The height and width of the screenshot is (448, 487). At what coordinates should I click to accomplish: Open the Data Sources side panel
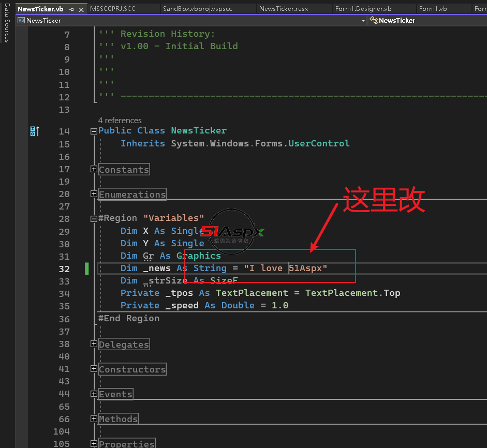click(7, 23)
